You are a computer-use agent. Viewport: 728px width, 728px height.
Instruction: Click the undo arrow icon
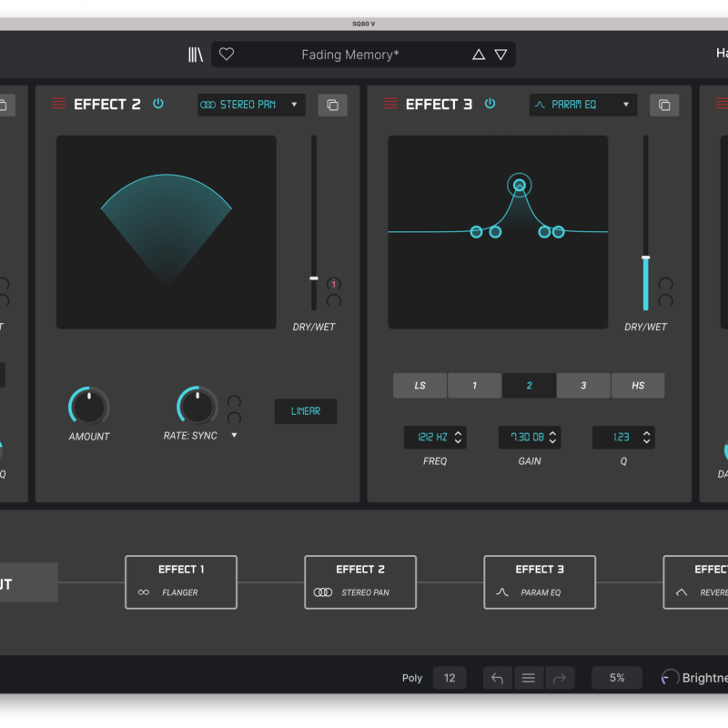498,678
